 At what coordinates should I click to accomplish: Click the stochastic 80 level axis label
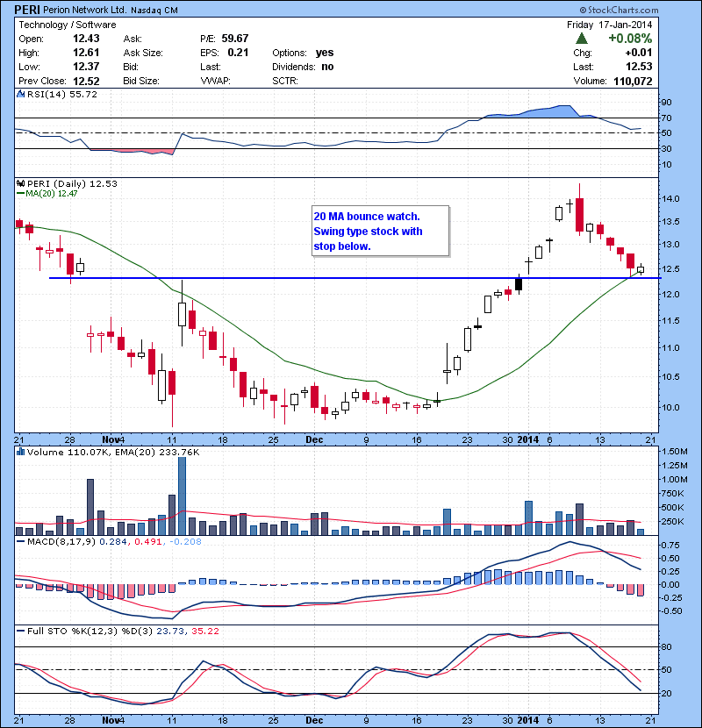pos(667,646)
